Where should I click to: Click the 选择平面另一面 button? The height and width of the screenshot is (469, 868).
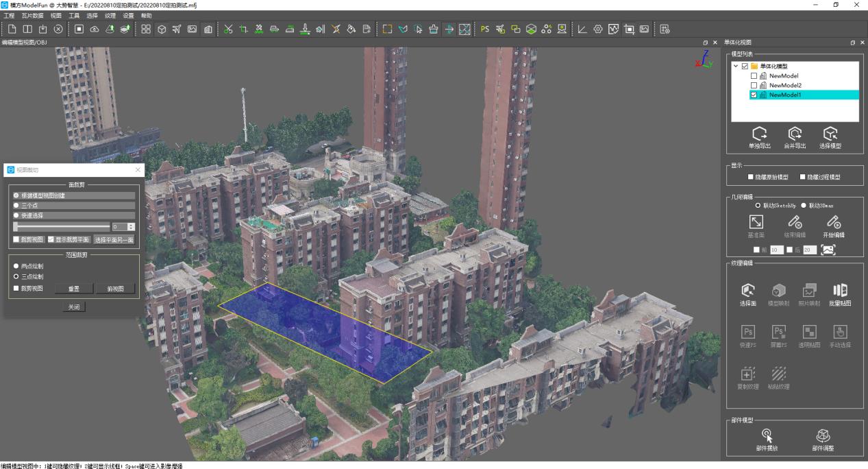click(114, 240)
